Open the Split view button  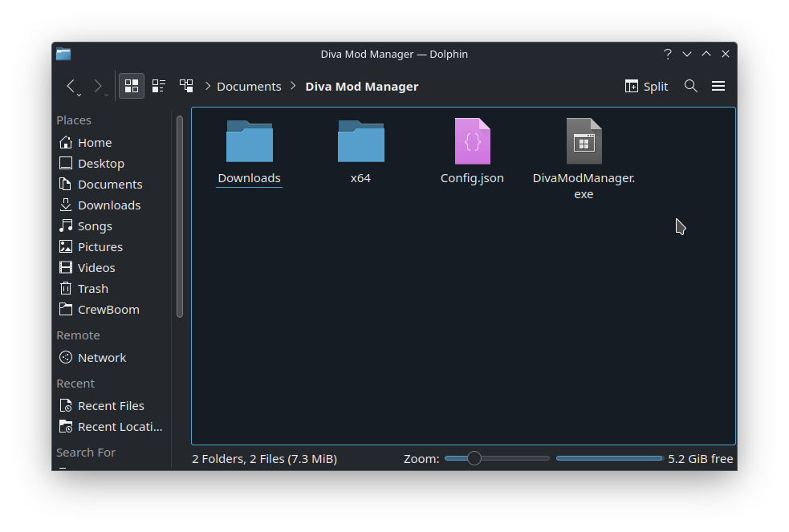(646, 87)
